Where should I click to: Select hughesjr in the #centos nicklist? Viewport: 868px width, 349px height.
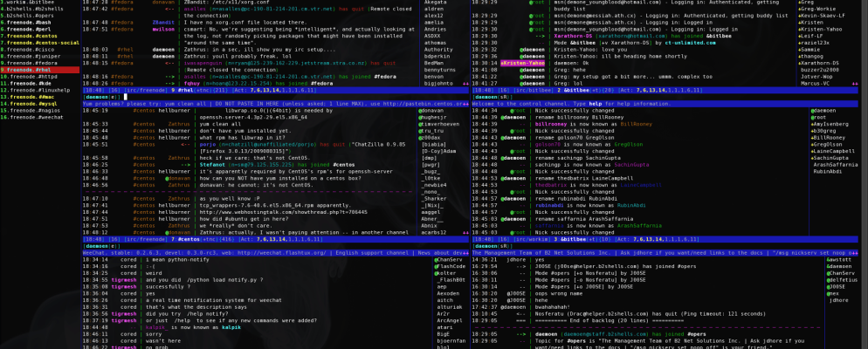click(x=434, y=117)
